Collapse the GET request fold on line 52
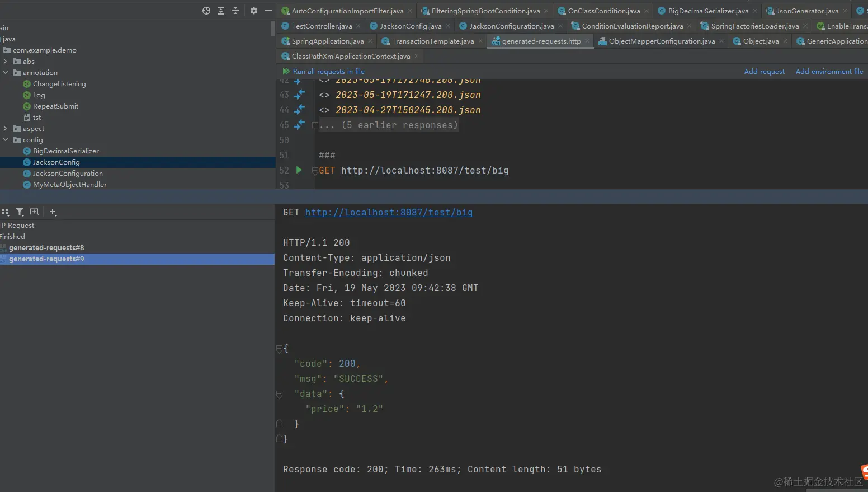This screenshot has height=492, width=868. tap(315, 171)
